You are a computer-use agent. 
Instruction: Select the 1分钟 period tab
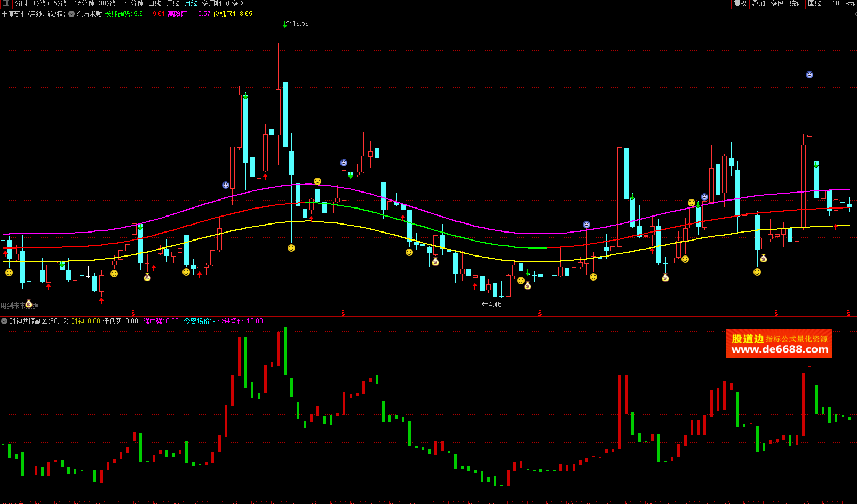41,3
